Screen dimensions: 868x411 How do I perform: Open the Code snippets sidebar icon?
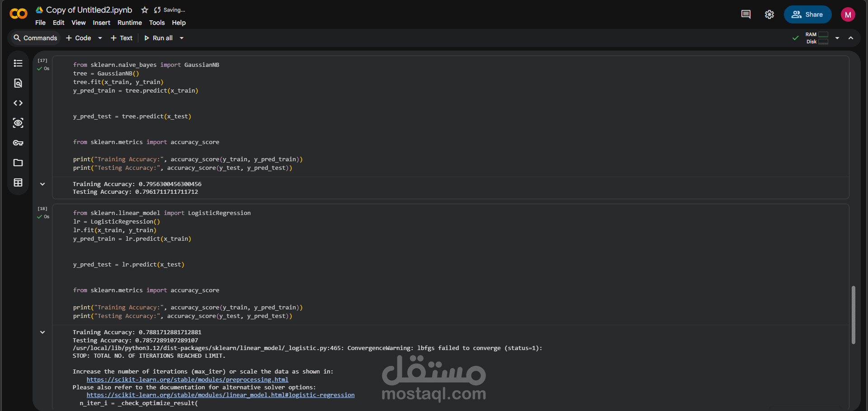point(18,103)
